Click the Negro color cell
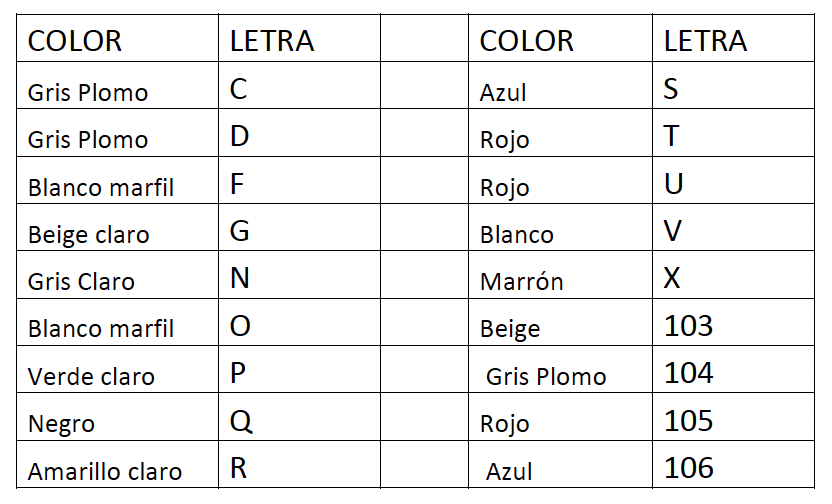832x504 pixels. 62,424
